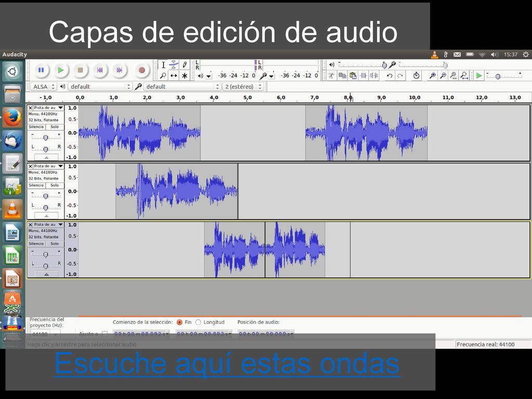Open 'Escuche aquí estas ondas' link
This screenshot has height=399, width=532.
[227, 363]
